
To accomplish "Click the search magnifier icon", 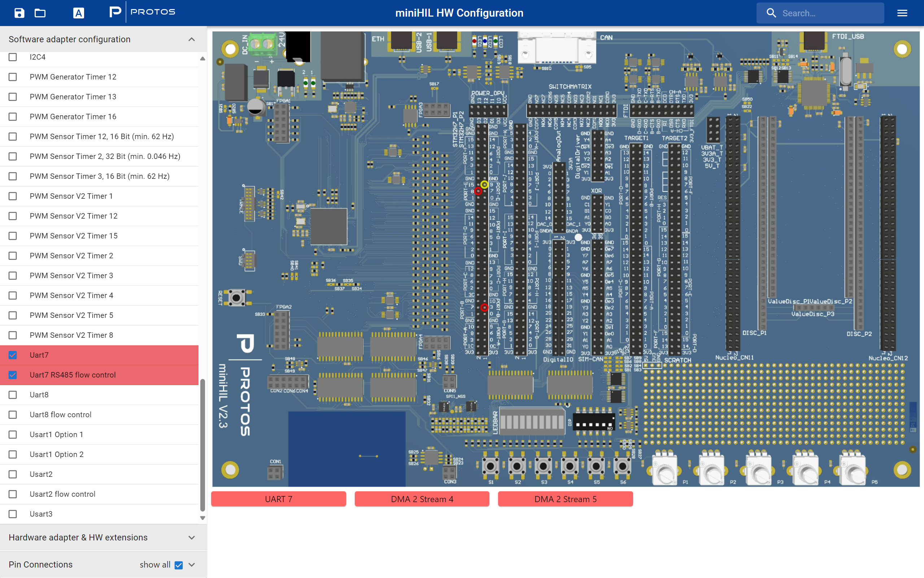I will [771, 13].
